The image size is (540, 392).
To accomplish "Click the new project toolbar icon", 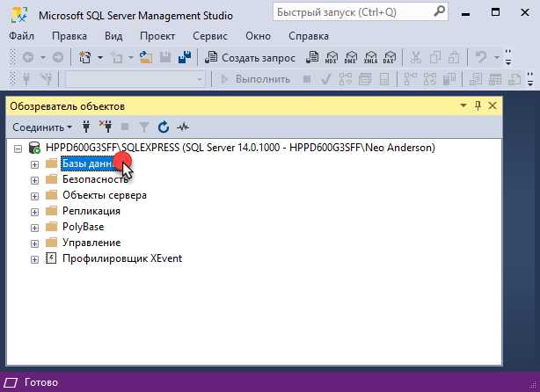I will pos(84,57).
